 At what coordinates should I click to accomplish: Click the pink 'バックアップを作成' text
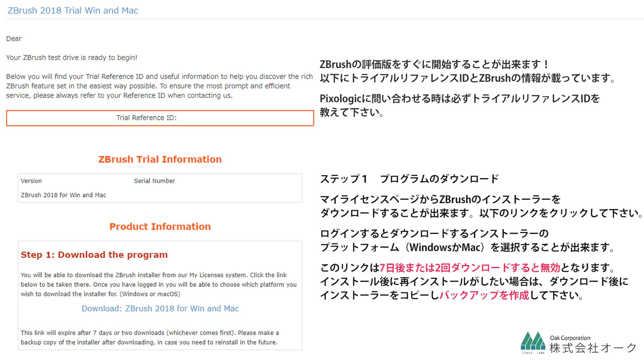click(484, 295)
